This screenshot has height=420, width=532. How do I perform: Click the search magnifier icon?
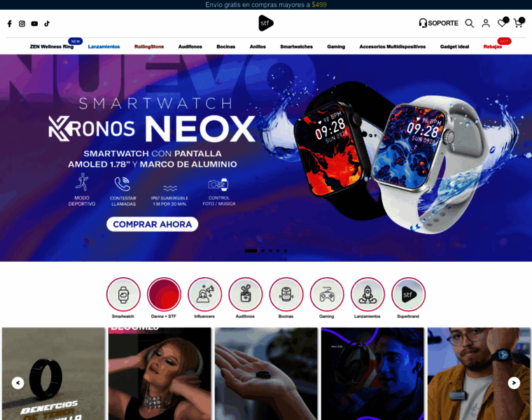[x=469, y=23]
